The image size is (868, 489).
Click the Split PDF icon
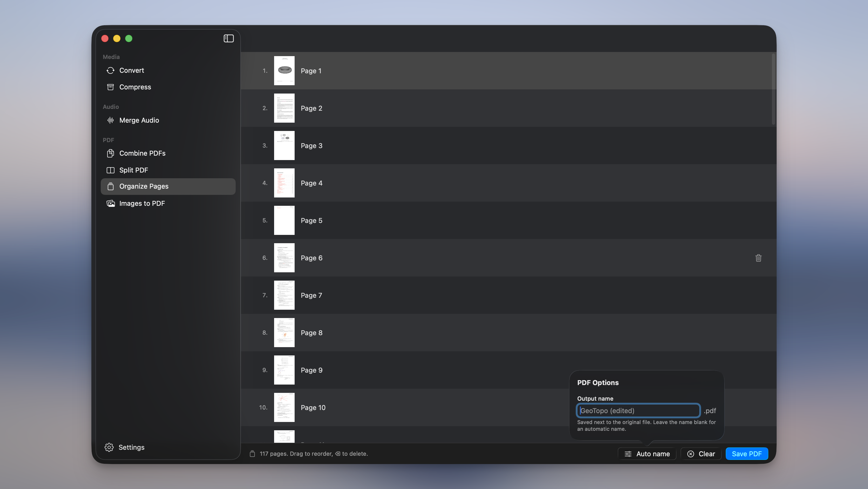(x=111, y=170)
